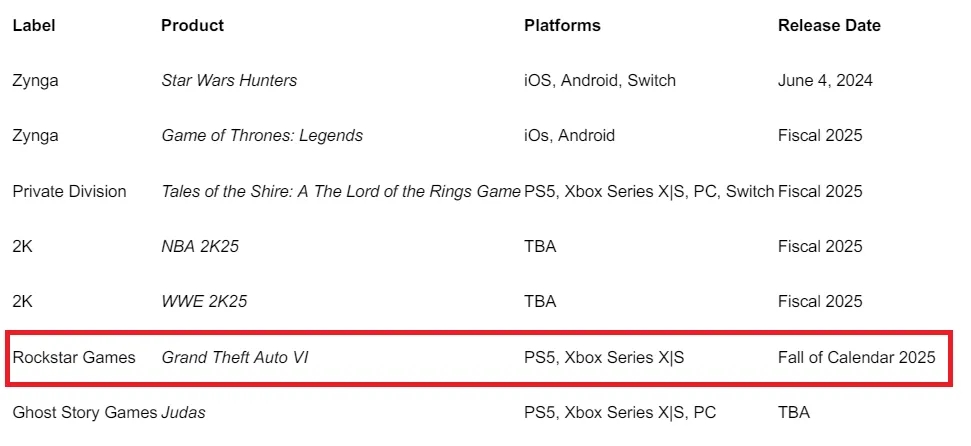The image size is (971, 446).
Task: Click Tales of the Shire product name
Action: click(341, 191)
